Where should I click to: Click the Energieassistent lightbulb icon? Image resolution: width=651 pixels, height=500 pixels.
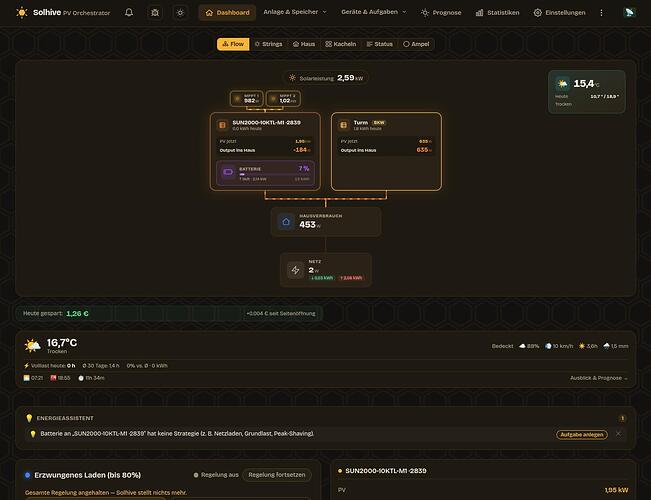click(29, 418)
